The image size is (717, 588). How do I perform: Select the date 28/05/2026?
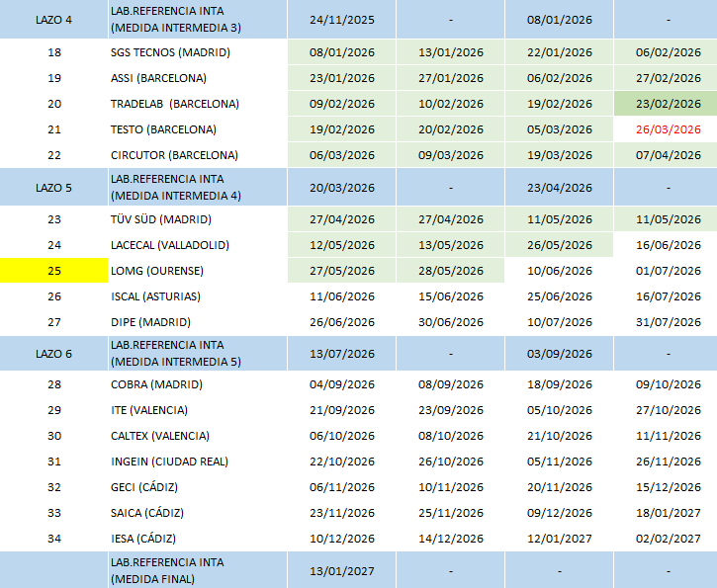pos(450,271)
